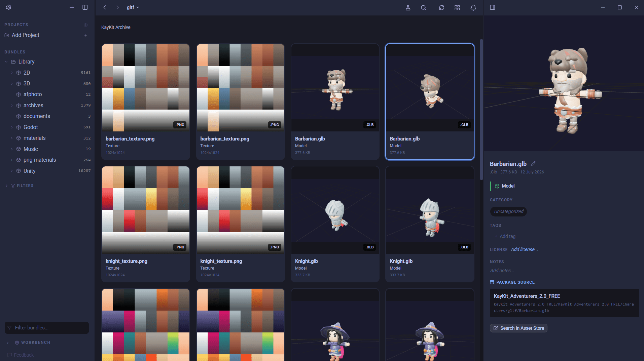Open first barbarian_texture.png thumbnail
This screenshot has height=361, width=644.
click(146, 88)
